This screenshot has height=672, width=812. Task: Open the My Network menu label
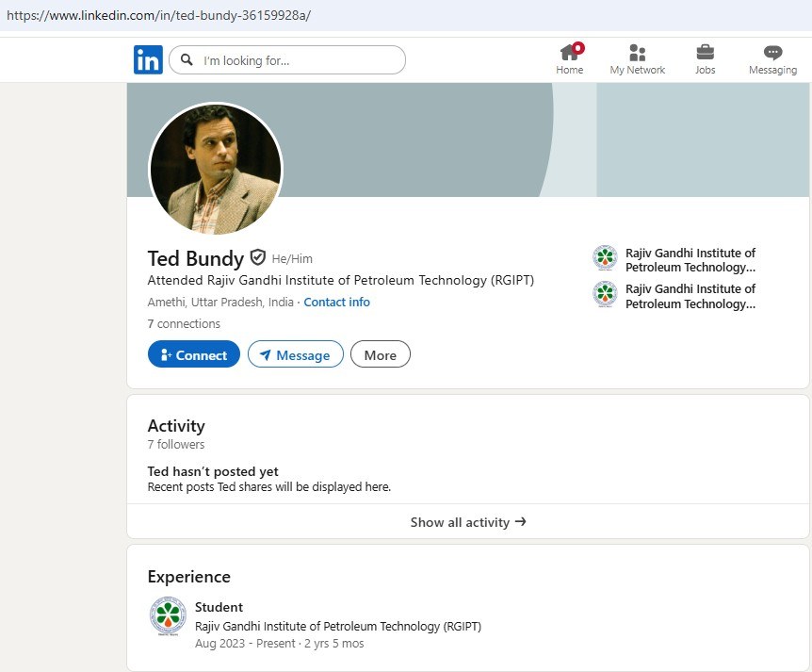[x=638, y=70]
